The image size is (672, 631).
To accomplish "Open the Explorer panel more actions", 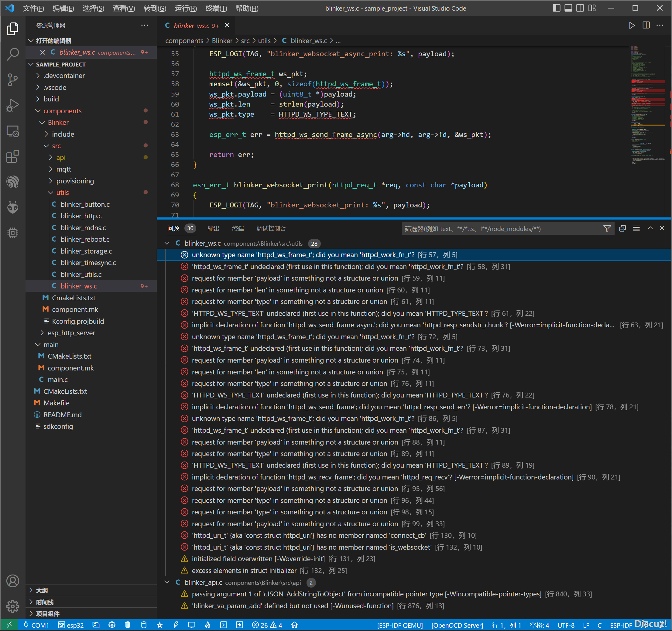I will click(x=145, y=25).
